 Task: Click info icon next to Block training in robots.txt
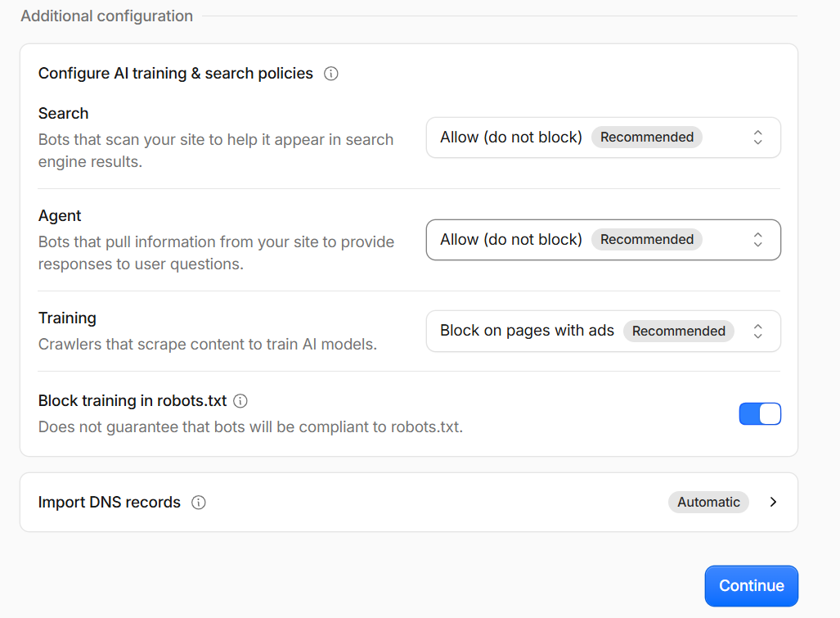(x=240, y=401)
